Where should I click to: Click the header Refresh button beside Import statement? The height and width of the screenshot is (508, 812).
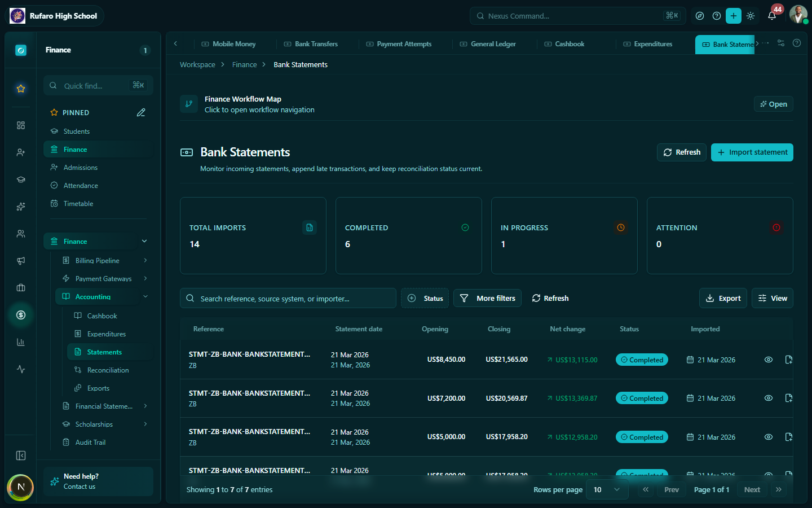pos(682,152)
